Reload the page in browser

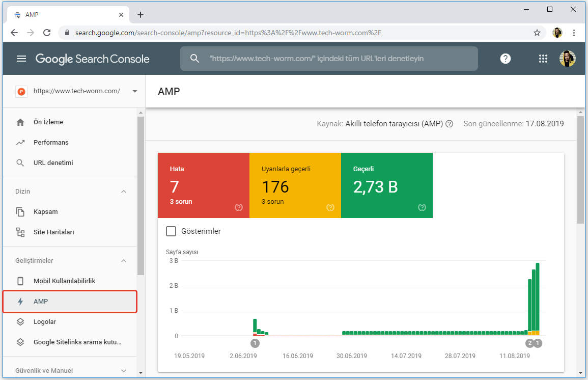[47, 33]
